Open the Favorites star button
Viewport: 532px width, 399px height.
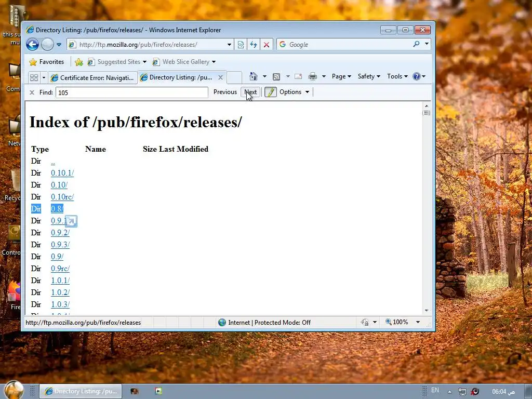click(x=47, y=62)
